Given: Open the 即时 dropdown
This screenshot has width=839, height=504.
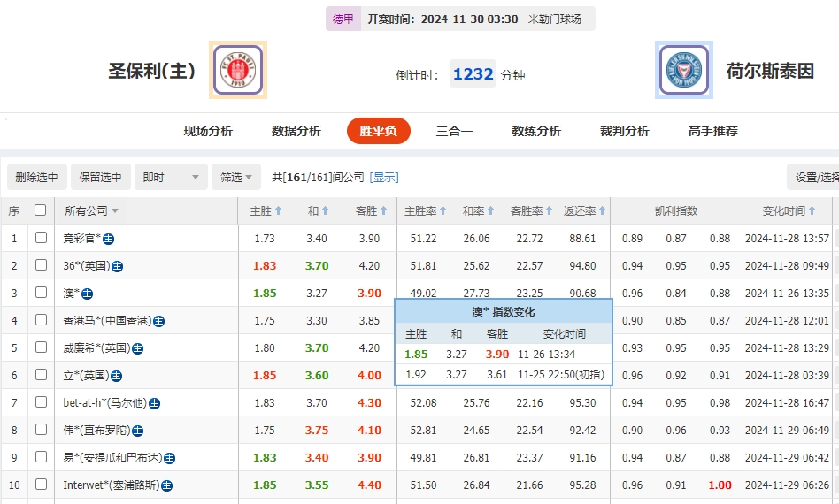Looking at the screenshot, I should pyautogui.click(x=172, y=178).
